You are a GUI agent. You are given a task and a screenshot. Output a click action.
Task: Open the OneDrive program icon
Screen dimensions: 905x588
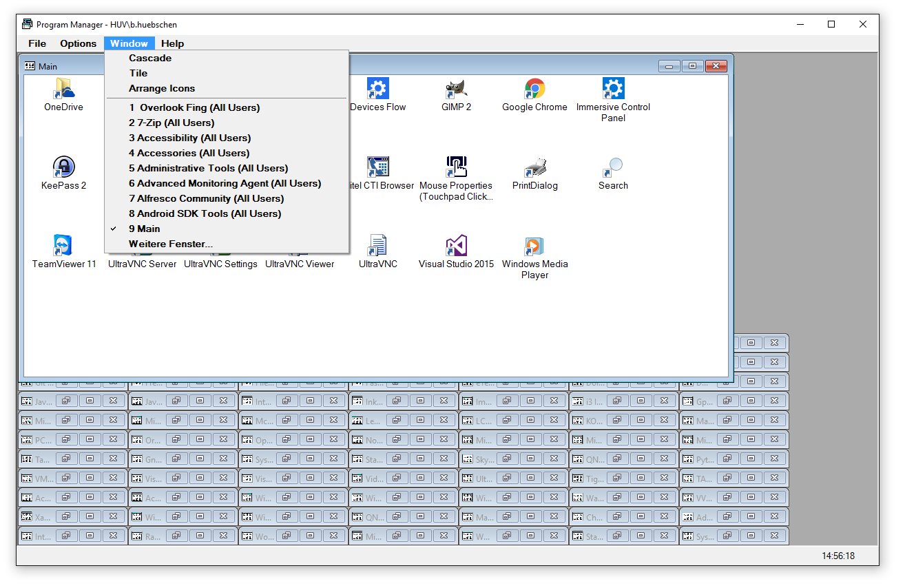coord(63,88)
